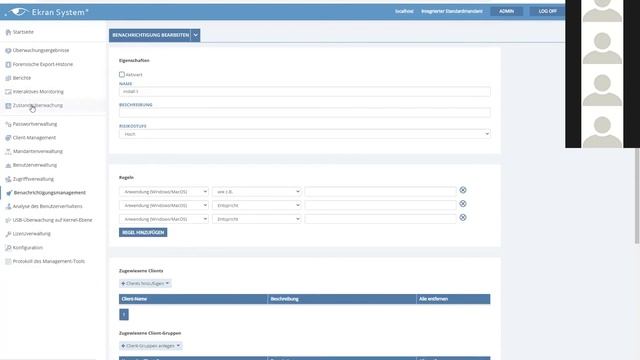
Task: Toggle the Aktiviert checkbox
Action: click(x=122, y=74)
